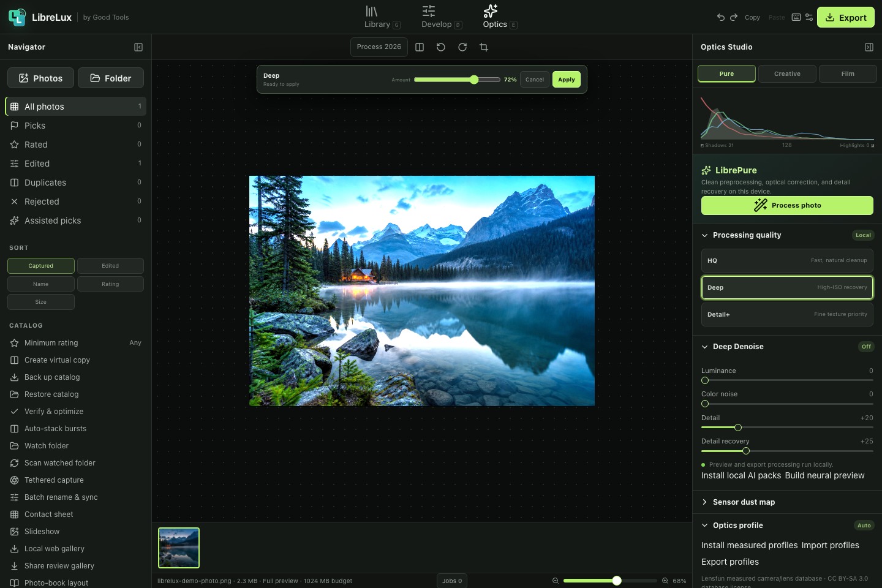The width and height of the screenshot is (882, 588).
Task: Switch to the Develop module tab
Action: [x=442, y=17]
